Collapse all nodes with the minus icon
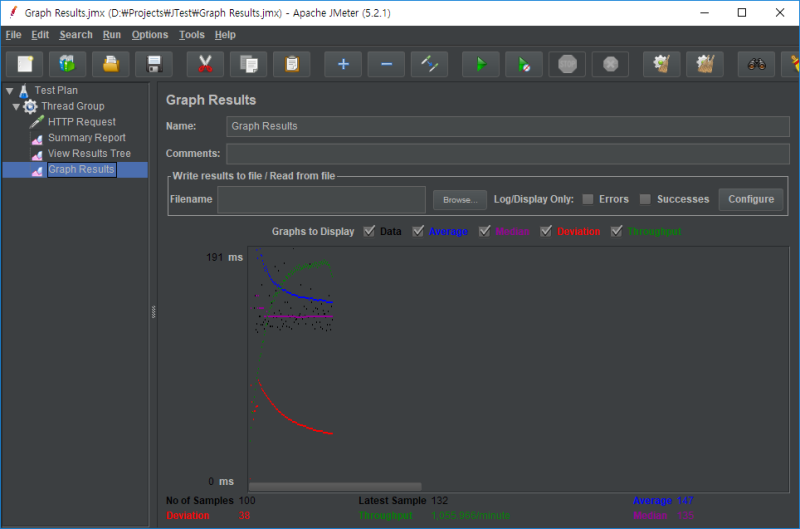Image resolution: width=800 pixels, height=529 pixels. point(386,64)
